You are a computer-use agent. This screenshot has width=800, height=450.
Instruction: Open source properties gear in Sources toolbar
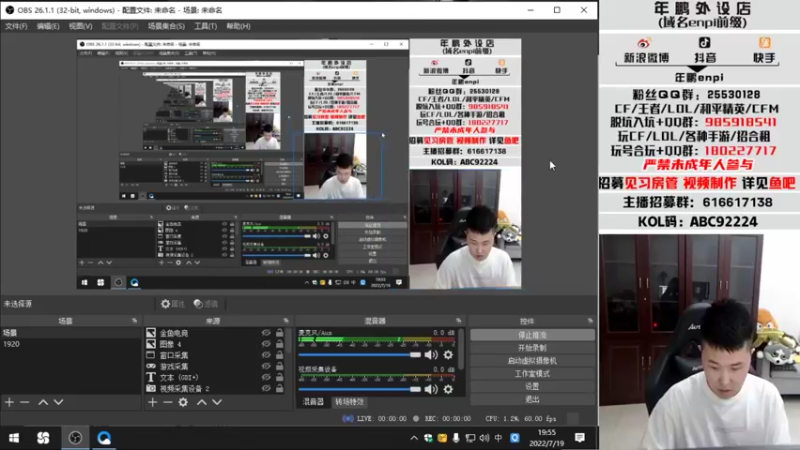click(x=183, y=402)
